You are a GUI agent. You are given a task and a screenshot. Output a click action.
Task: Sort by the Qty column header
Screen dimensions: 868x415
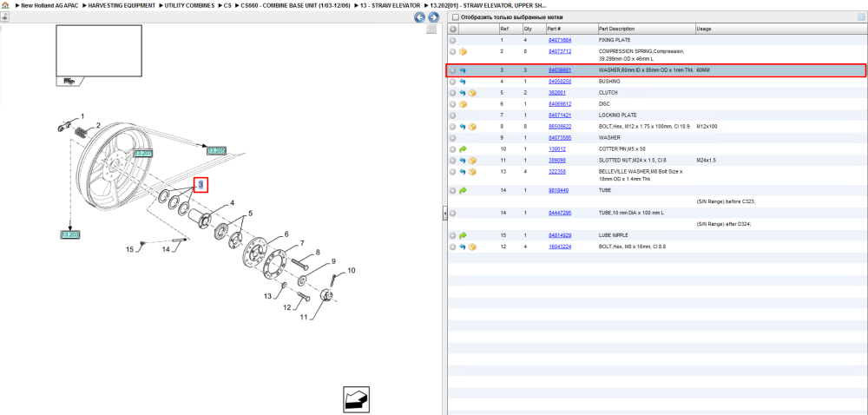click(x=528, y=29)
